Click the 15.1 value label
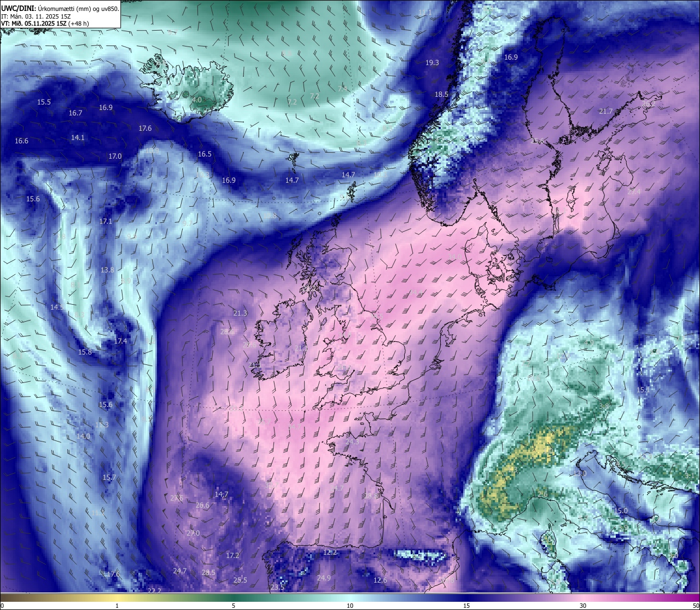The height and width of the screenshot is (610, 700). click(x=643, y=390)
